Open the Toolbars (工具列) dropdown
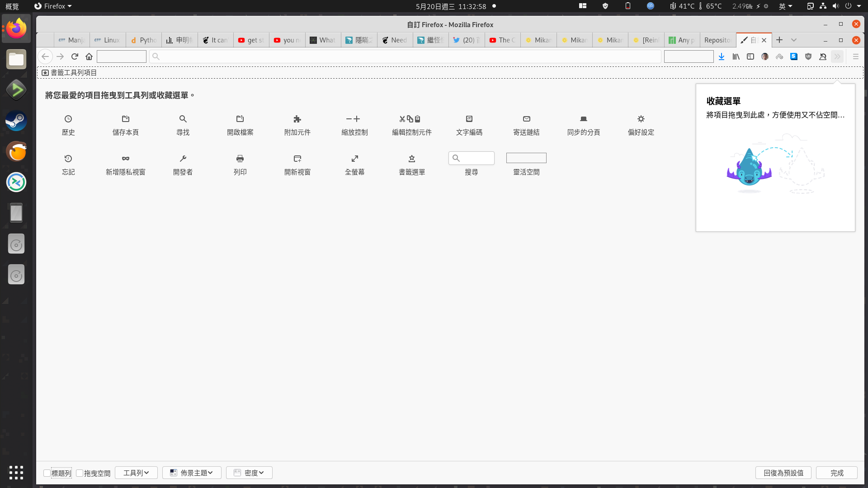Viewport: 868px width, 488px height. point(136,473)
